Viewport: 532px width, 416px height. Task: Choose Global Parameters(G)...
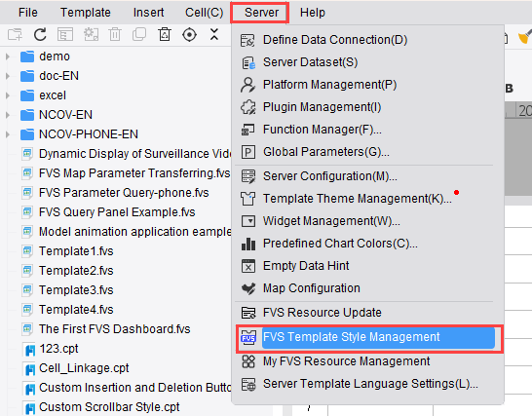click(x=326, y=152)
